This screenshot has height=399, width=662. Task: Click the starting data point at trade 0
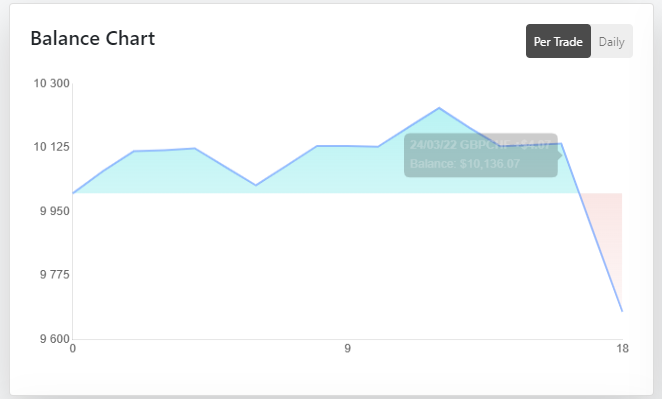tap(73, 193)
